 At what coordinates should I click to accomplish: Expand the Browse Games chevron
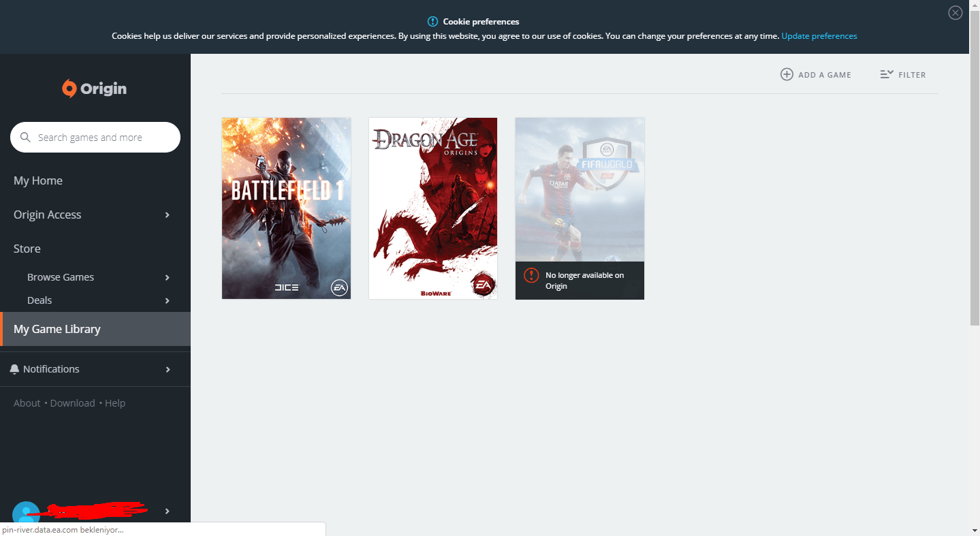[168, 278]
